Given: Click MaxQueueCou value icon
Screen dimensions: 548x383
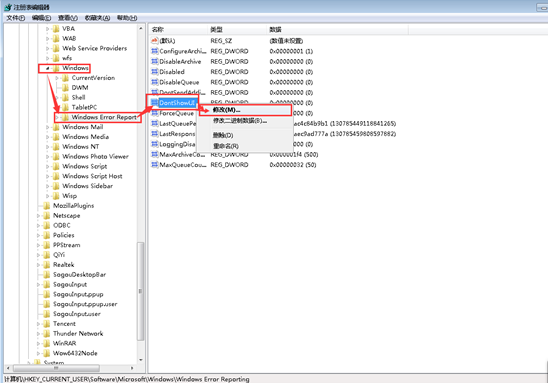Looking at the screenshot, I should [154, 165].
